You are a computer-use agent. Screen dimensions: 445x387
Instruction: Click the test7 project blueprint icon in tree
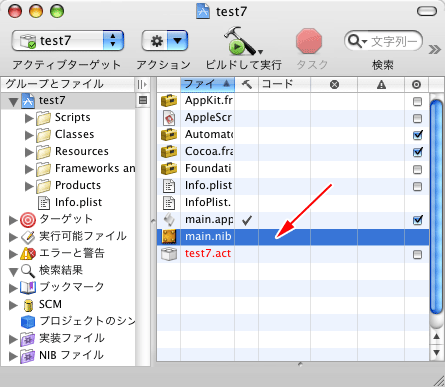click(28, 101)
